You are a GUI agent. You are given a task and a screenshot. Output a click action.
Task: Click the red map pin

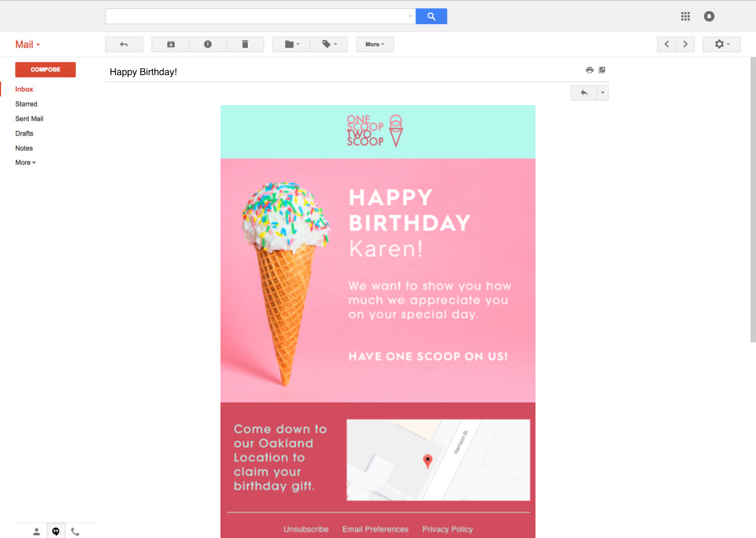[x=428, y=461]
